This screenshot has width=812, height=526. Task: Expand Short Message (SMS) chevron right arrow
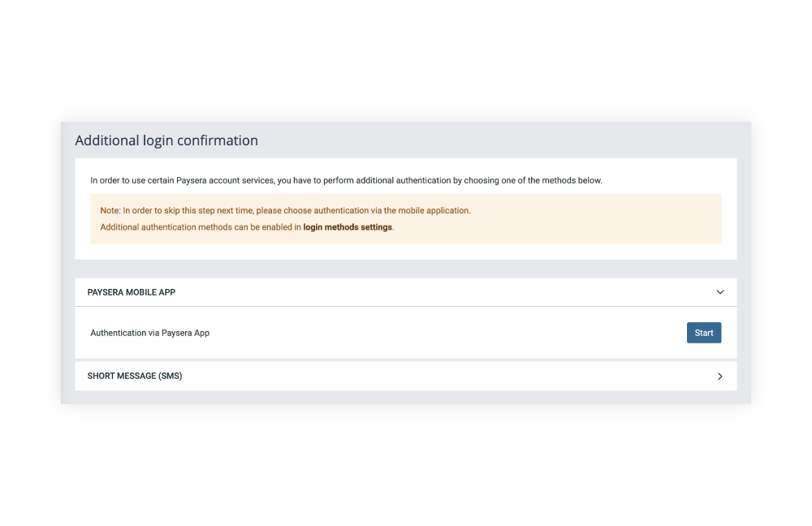[719, 377]
